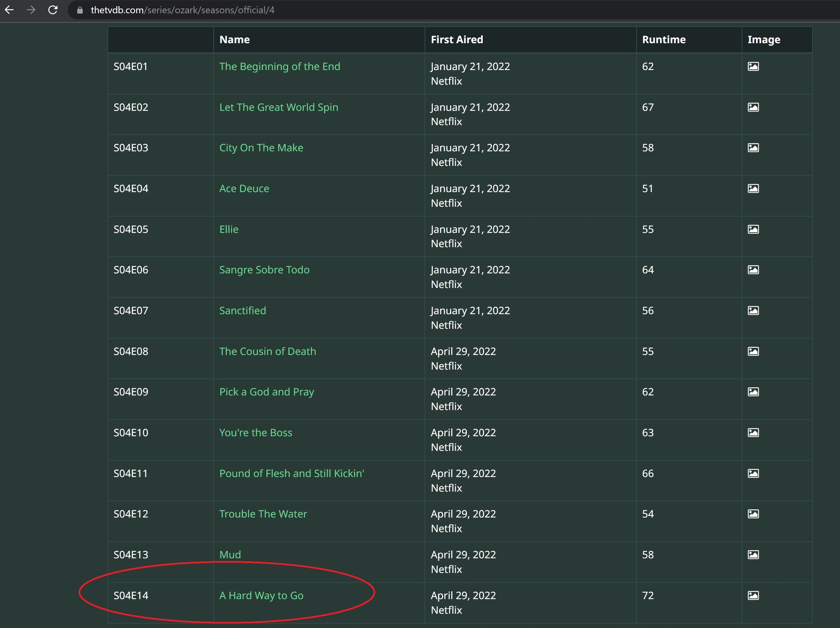Viewport: 840px width, 628px height.
Task: Click the 'First Aired' column header
Action: (457, 39)
